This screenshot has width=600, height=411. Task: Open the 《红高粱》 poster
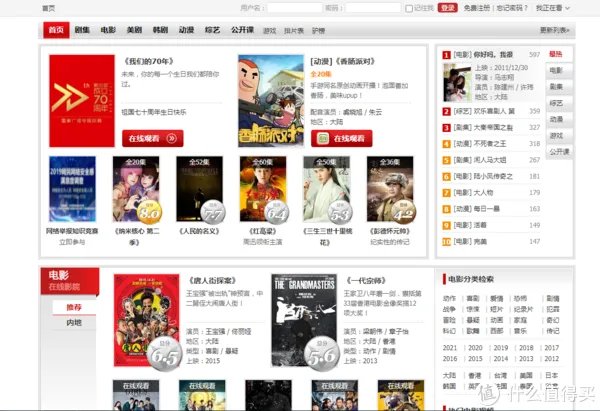[x=263, y=189]
